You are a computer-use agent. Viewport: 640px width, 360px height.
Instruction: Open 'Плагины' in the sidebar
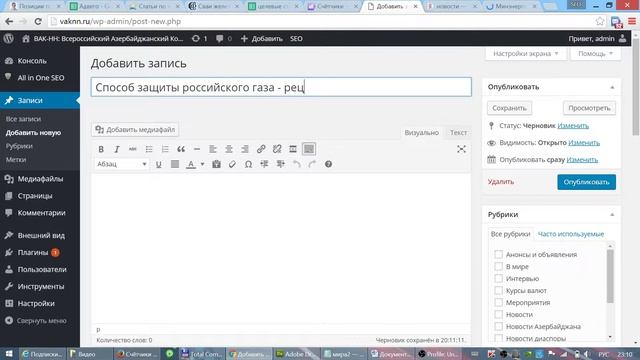40,253
